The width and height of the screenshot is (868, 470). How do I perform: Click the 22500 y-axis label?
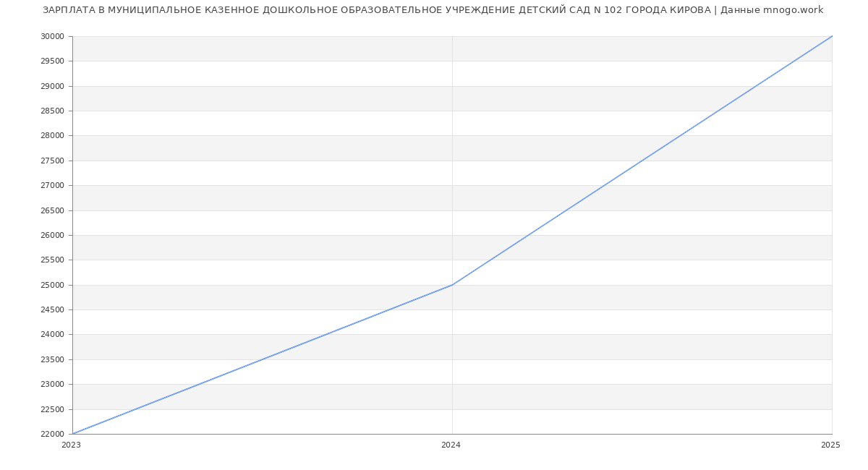[52, 409]
